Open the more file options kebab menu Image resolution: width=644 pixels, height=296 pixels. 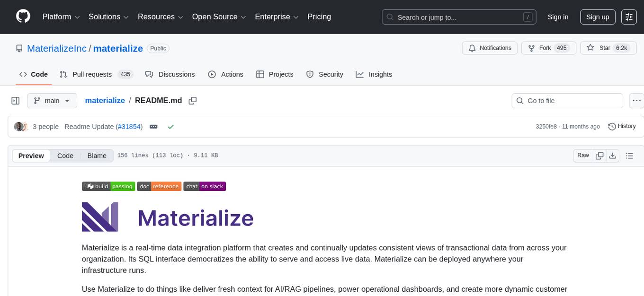pos(636,100)
